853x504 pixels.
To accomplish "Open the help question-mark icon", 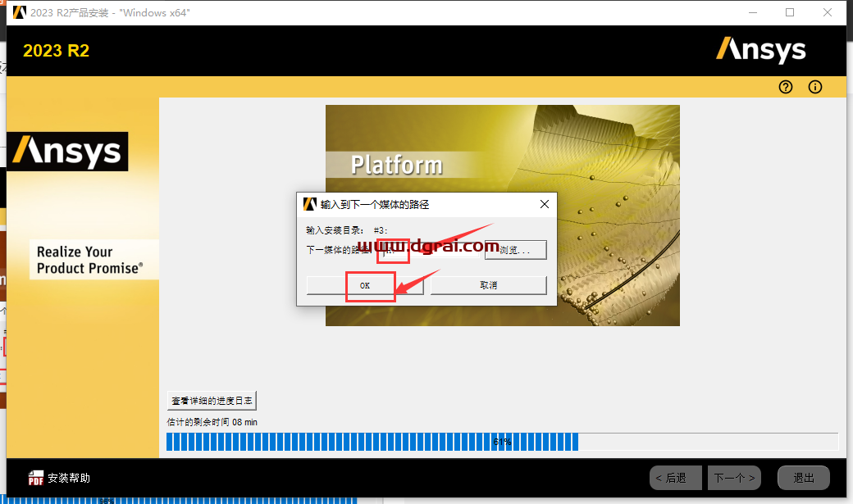I will coord(785,87).
